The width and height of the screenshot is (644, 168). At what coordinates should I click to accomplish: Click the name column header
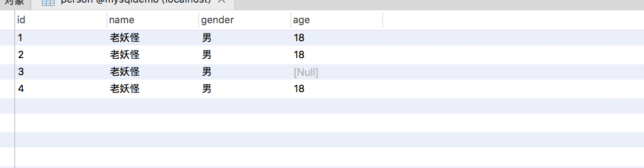(x=153, y=20)
